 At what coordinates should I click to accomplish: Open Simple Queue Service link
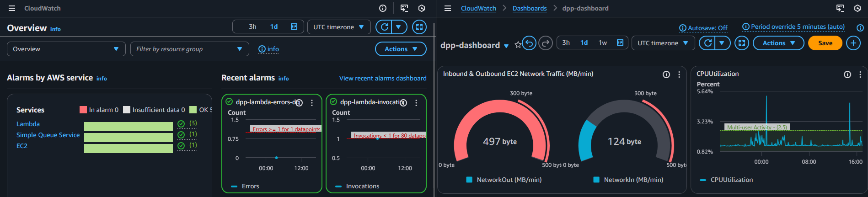(48, 135)
